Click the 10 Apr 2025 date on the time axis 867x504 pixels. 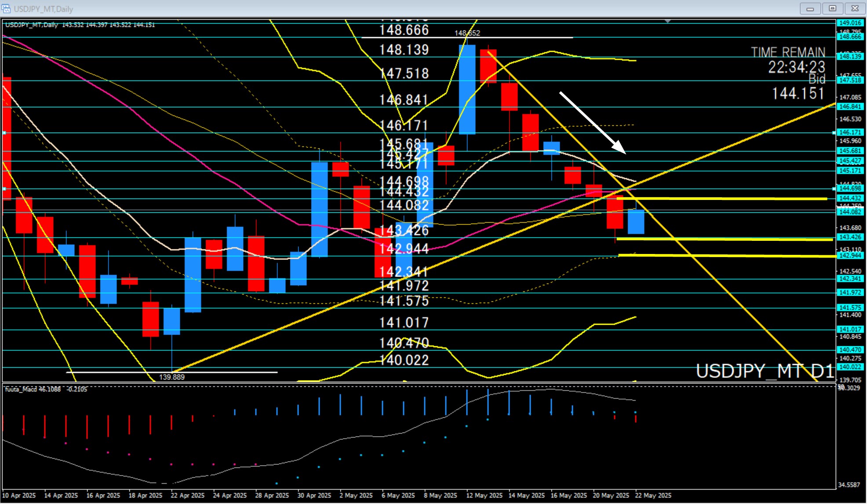pos(18,495)
